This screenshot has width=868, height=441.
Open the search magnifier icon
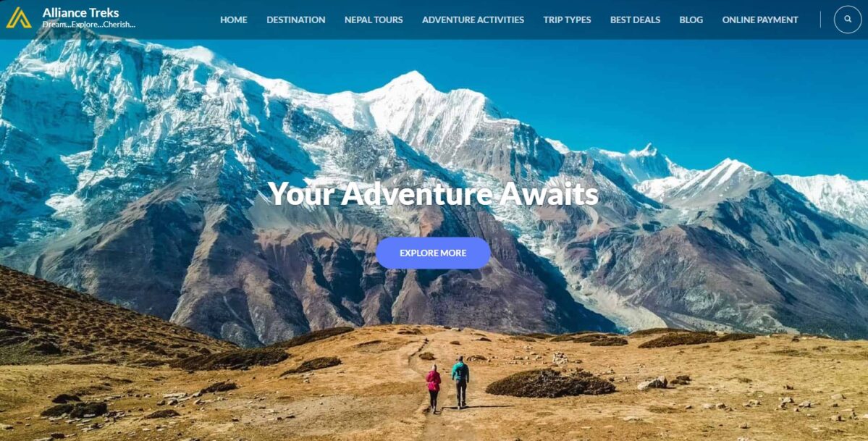[x=848, y=20]
